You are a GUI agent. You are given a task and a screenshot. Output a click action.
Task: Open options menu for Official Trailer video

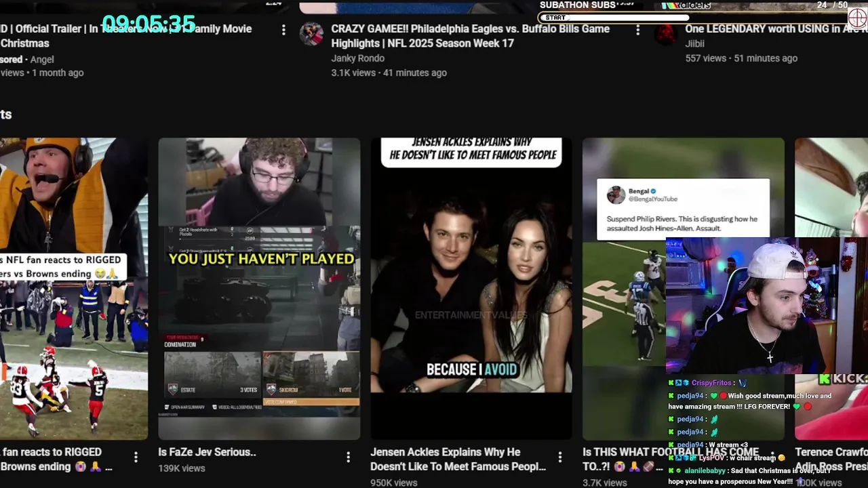point(283,30)
